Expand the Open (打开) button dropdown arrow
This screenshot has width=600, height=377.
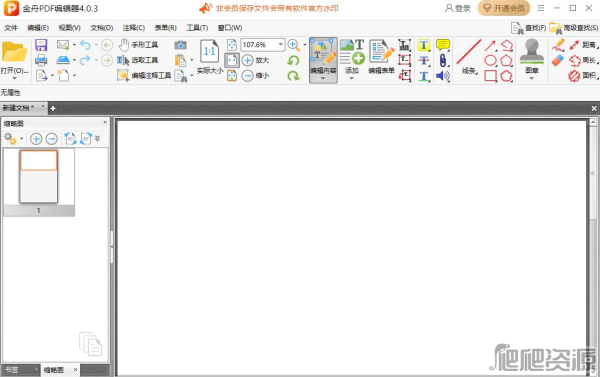tap(15, 78)
